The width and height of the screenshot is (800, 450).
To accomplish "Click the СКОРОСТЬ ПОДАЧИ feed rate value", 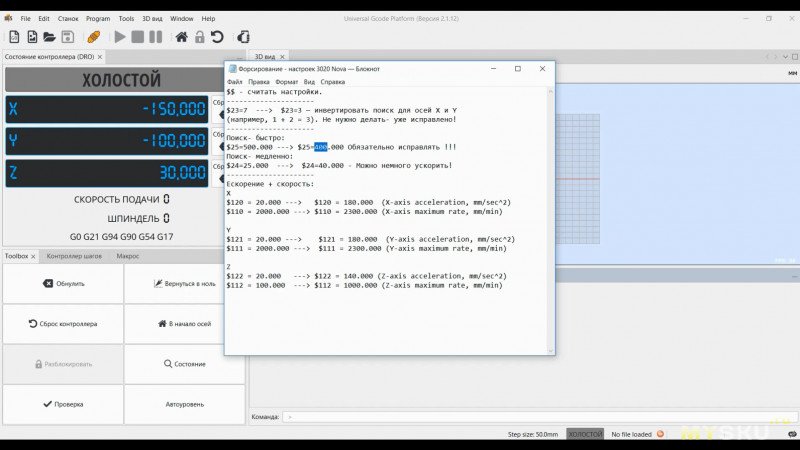I will pyautogui.click(x=166, y=199).
